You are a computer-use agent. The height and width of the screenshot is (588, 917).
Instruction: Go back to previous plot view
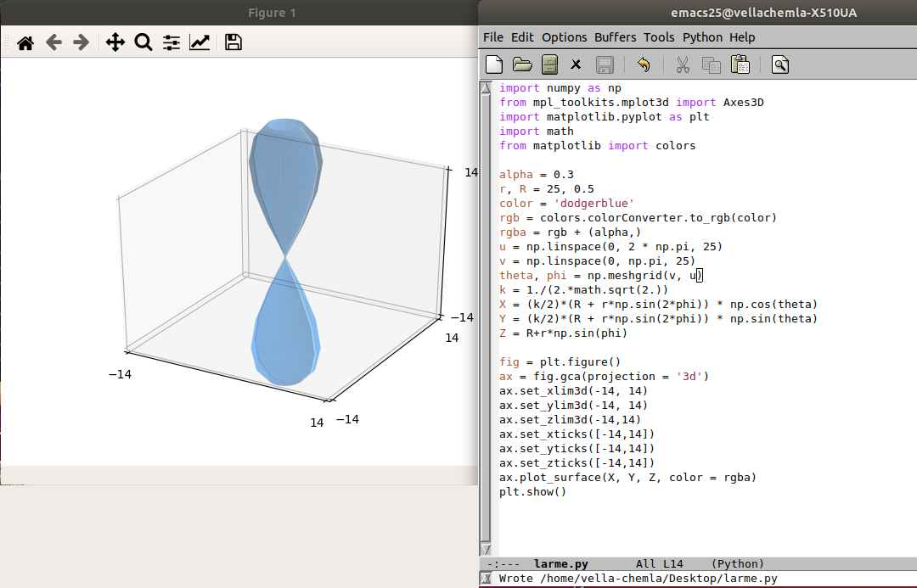[x=53, y=42]
